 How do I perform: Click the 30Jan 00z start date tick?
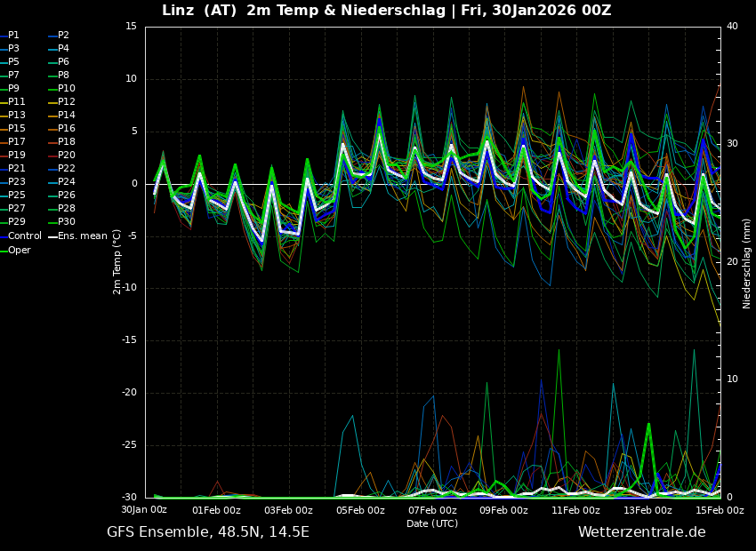click(x=144, y=510)
